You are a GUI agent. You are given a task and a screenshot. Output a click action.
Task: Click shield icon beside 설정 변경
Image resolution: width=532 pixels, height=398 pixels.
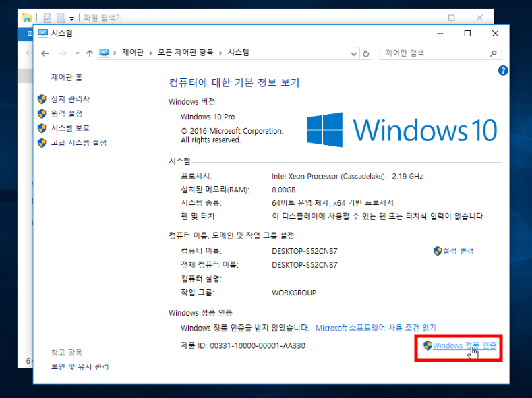tap(438, 251)
